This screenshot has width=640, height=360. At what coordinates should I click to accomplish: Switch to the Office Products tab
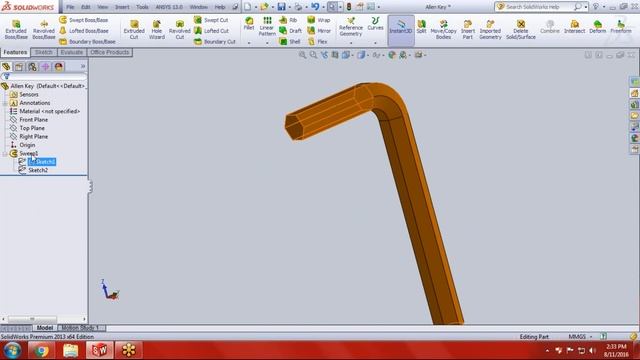tap(109, 52)
